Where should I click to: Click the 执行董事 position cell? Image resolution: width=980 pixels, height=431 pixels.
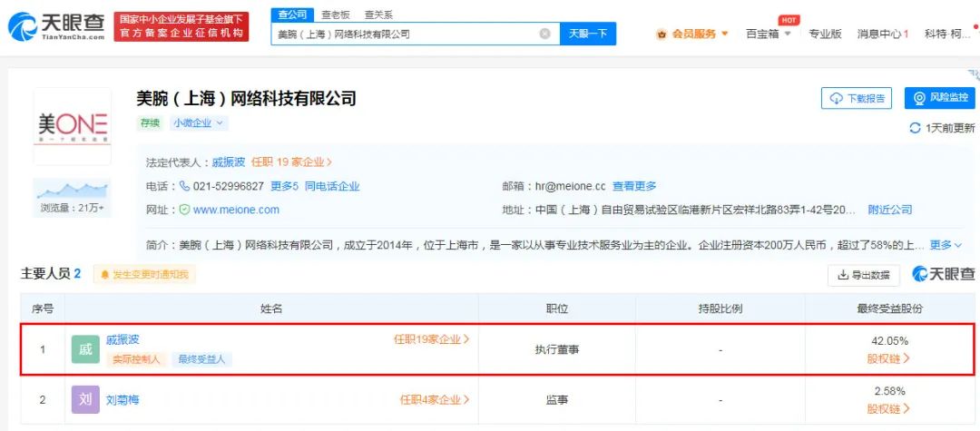[x=556, y=350]
